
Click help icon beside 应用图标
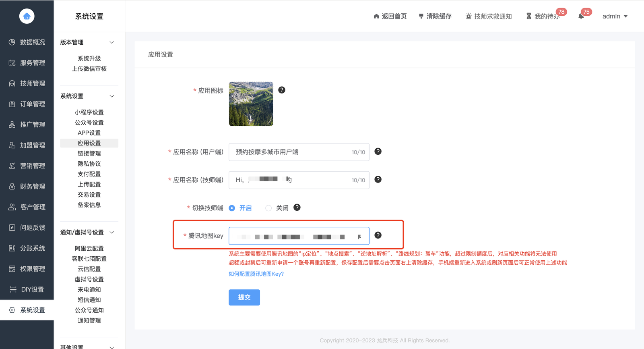[x=282, y=90]
